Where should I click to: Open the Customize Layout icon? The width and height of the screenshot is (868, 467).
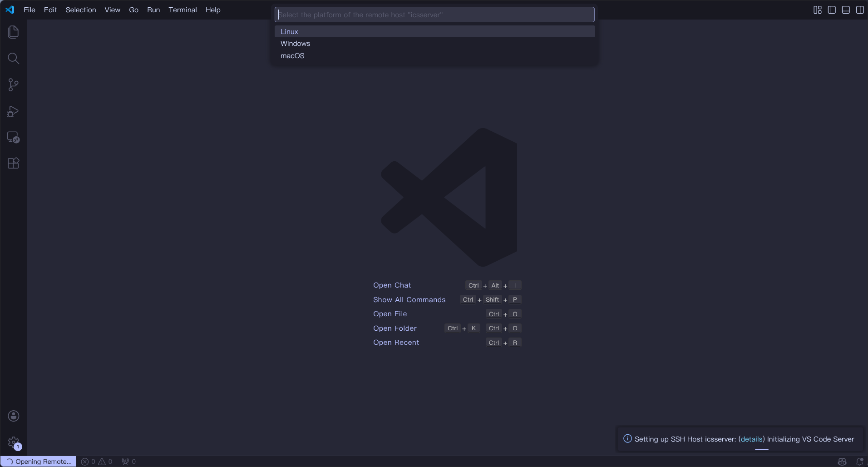[x=818, y=10]
